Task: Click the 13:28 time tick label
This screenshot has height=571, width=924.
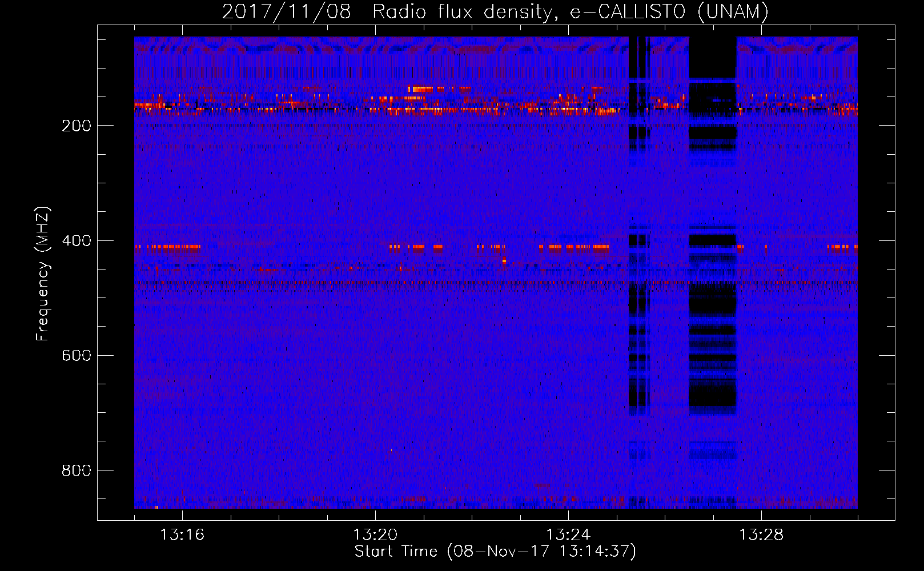Action: 761,534
